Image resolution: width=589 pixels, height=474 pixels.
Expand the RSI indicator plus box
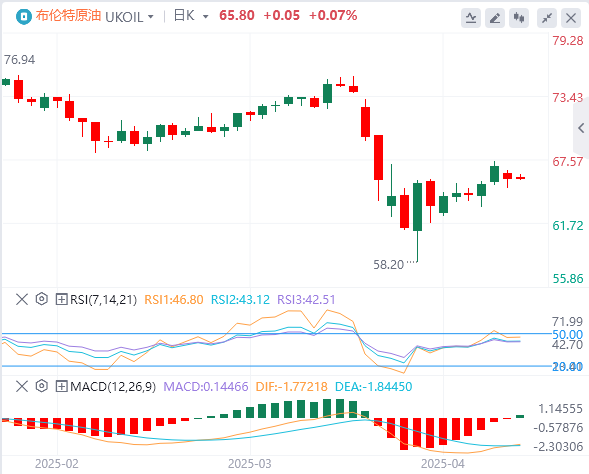61,299
